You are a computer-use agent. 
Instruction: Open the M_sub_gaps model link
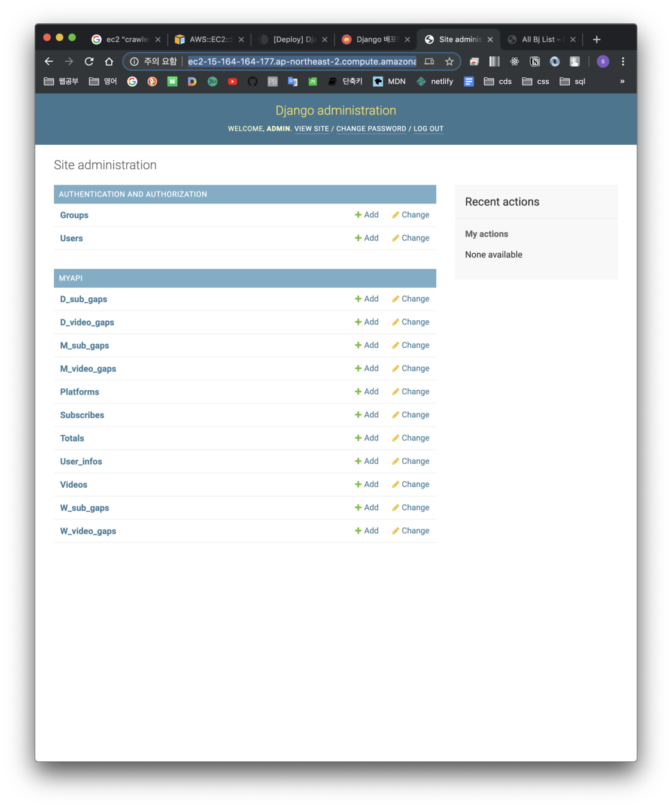click(84, 345)
